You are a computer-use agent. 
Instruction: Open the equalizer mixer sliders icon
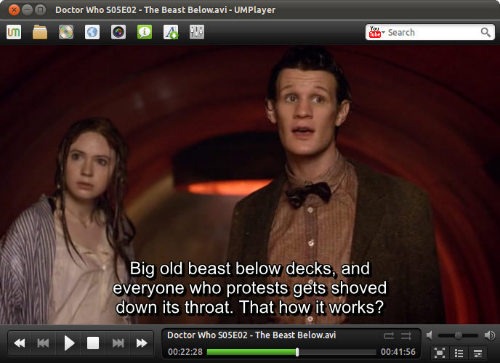click(x=197, y=32)
